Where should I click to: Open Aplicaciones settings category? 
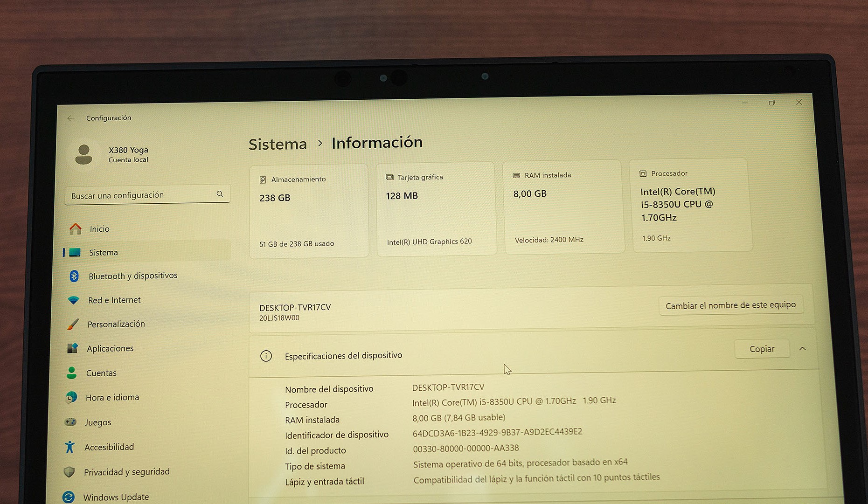click(x=110, y=349)
